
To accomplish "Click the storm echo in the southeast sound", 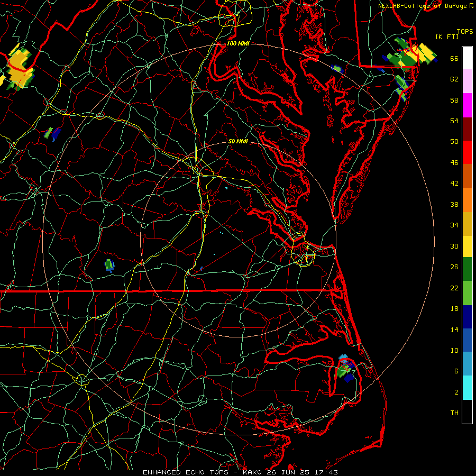I will pyautogui.click(x=345, y=368).
